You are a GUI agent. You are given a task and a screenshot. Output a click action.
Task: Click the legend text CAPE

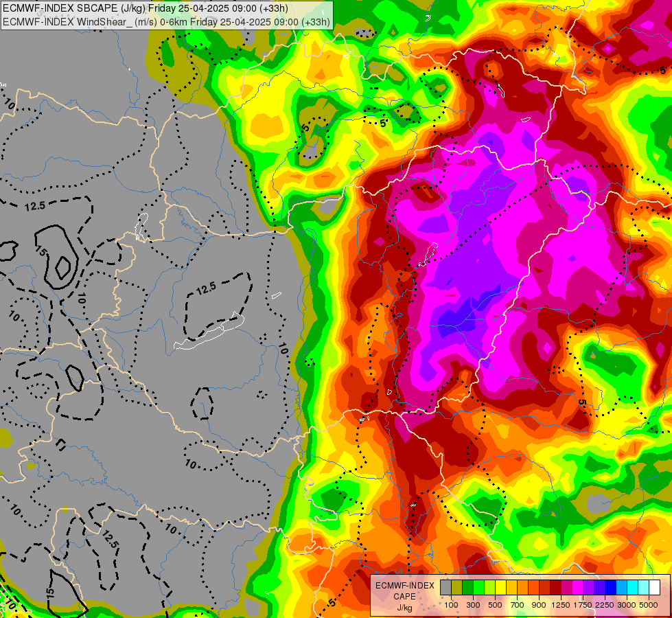(x=404, y=597)
